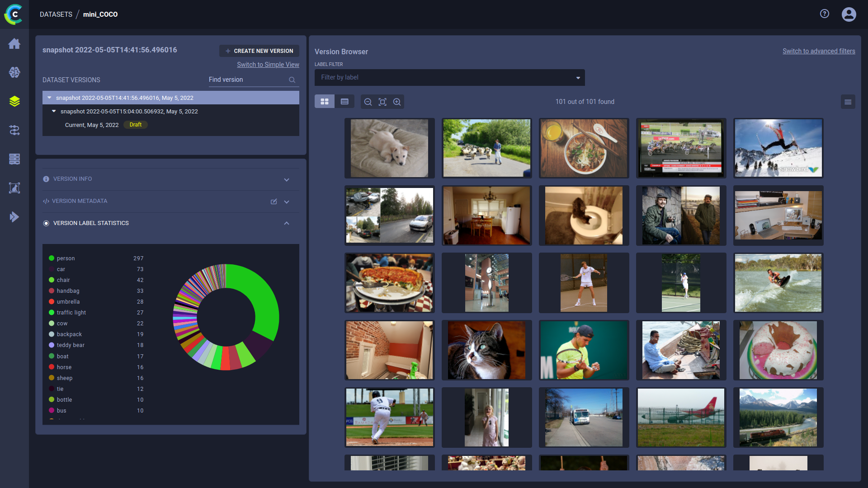Open the Applications arrow sidebar icon

14,217
